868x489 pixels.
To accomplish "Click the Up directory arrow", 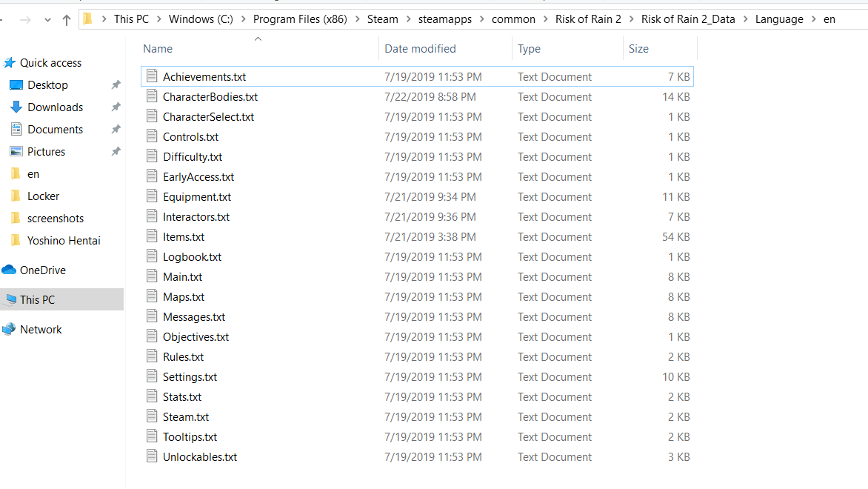I will pyautogui.click(x=67, y=20).
